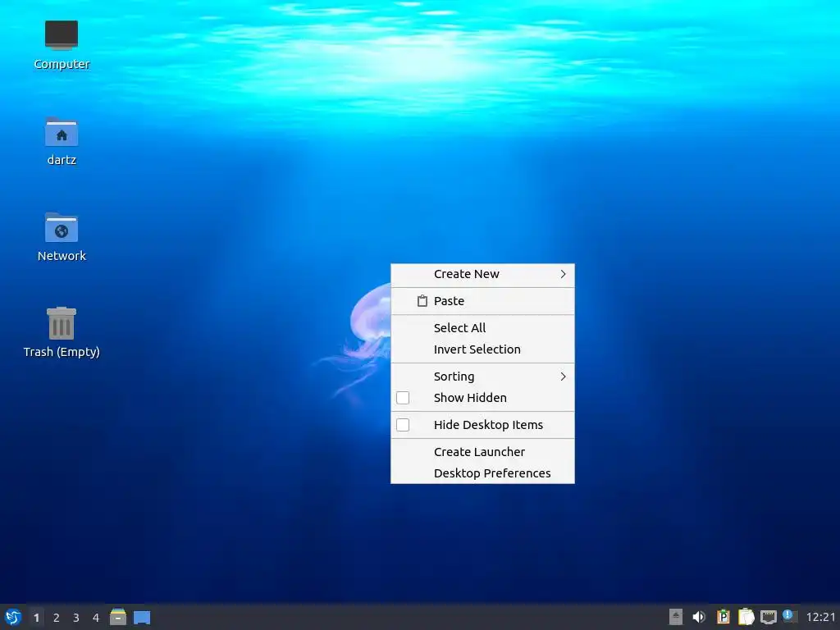Viewport: 840px width, 630px height.
Task: Click the "Network" label under its folder icon
Action: click(62, 256)
